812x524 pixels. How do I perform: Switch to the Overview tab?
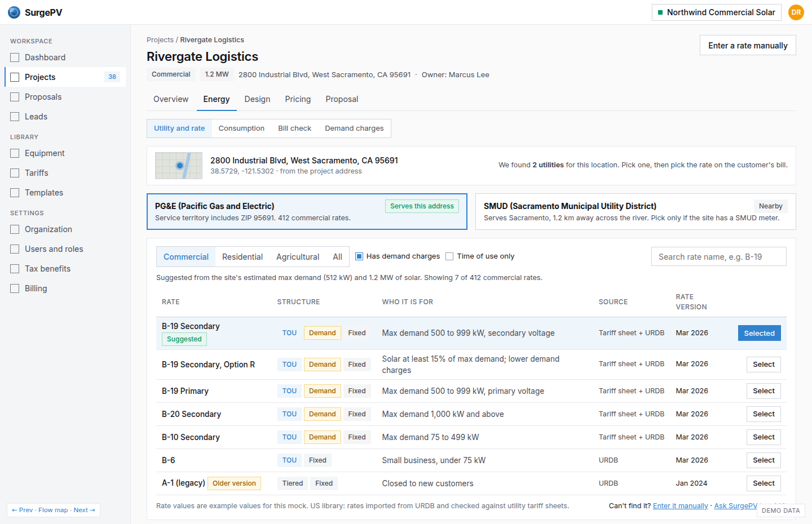click(171, 99)
